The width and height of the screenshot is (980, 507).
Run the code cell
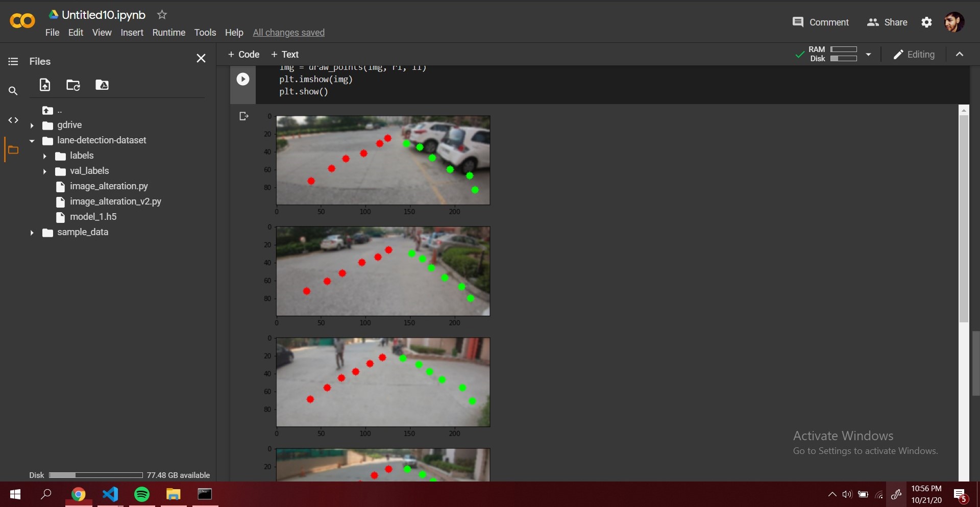(243, 79)
